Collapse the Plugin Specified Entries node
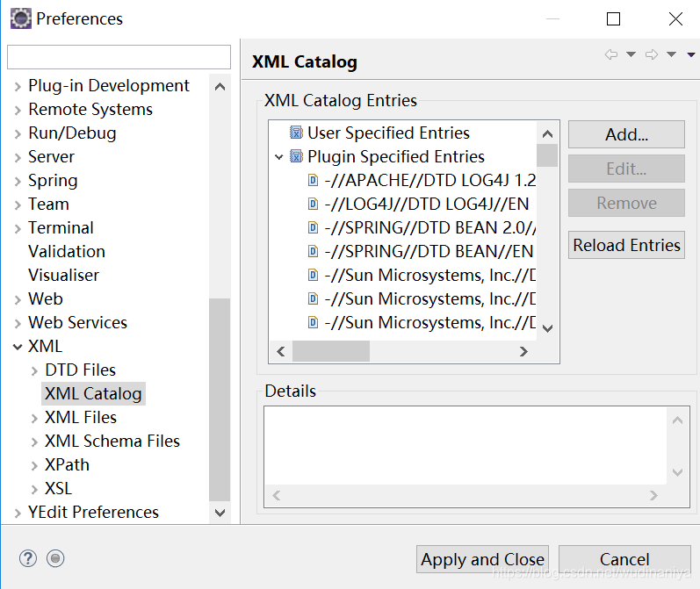 (279, 156)
